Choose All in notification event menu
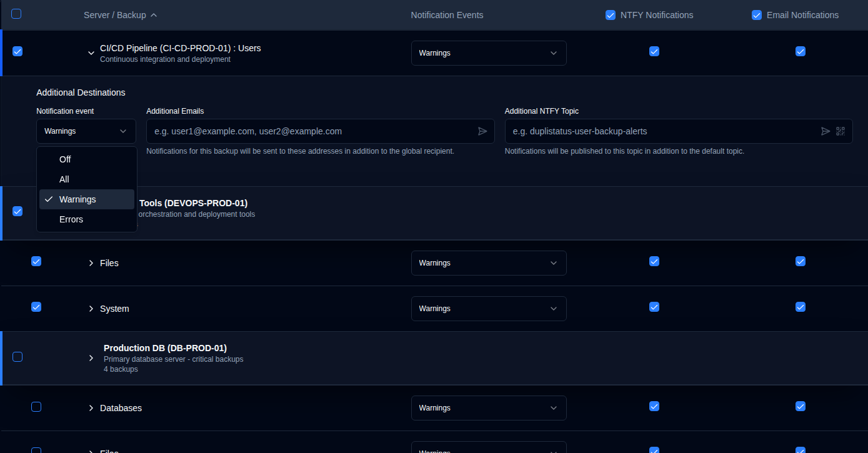868x453 pixels. point(87,179)
